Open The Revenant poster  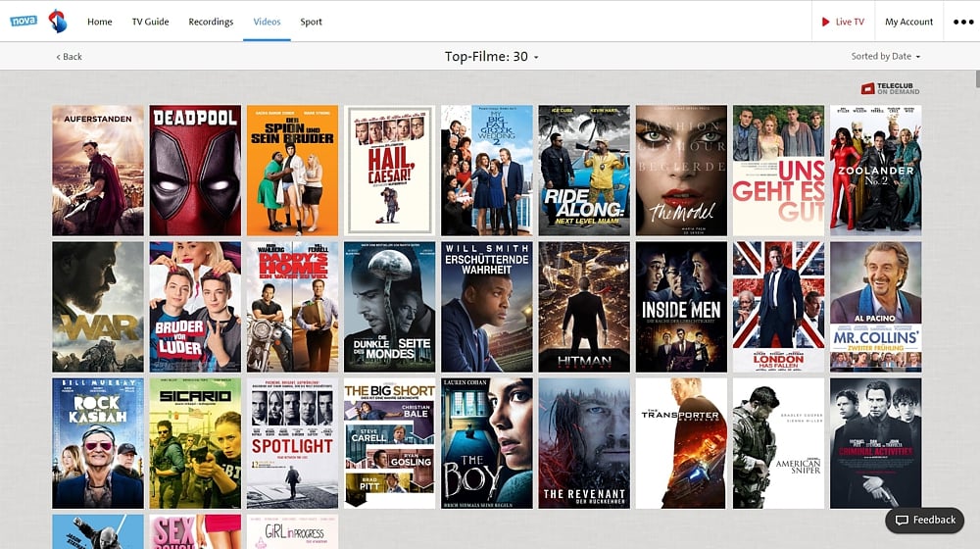click(584, 443)
